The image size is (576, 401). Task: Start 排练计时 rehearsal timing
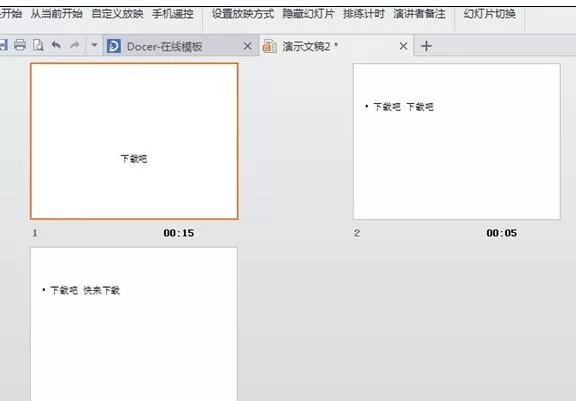364,14
